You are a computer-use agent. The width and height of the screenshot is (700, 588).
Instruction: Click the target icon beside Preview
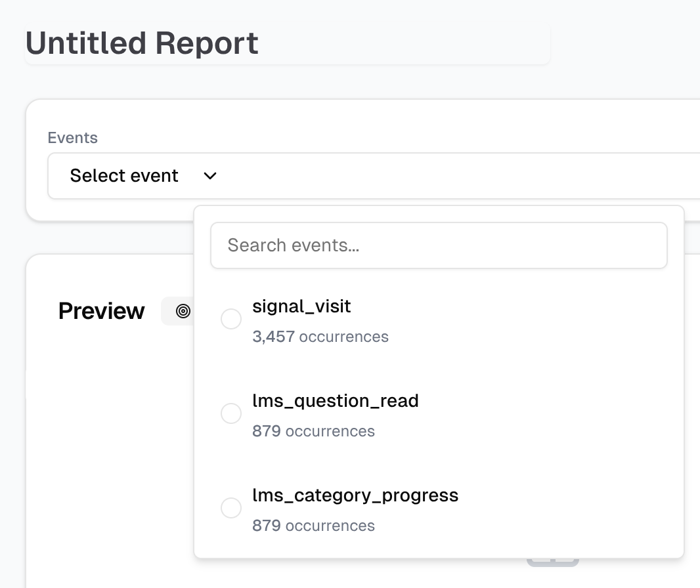183,311
